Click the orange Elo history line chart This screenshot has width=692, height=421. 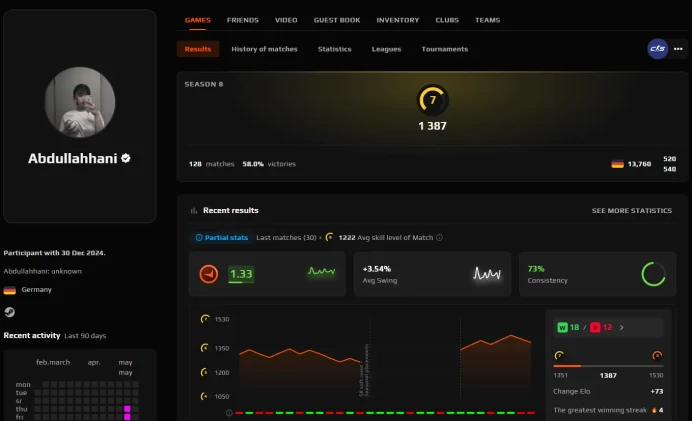pos(385,360)
